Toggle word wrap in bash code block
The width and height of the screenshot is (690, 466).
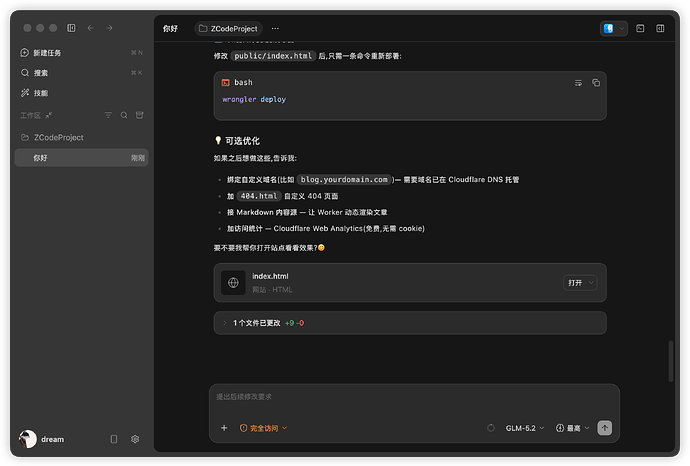[x=578, y=83]
